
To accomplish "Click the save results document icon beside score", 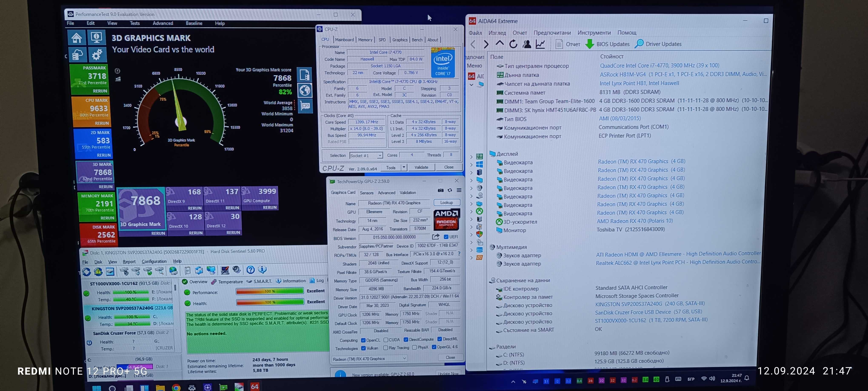I will (x=305, y=75).
